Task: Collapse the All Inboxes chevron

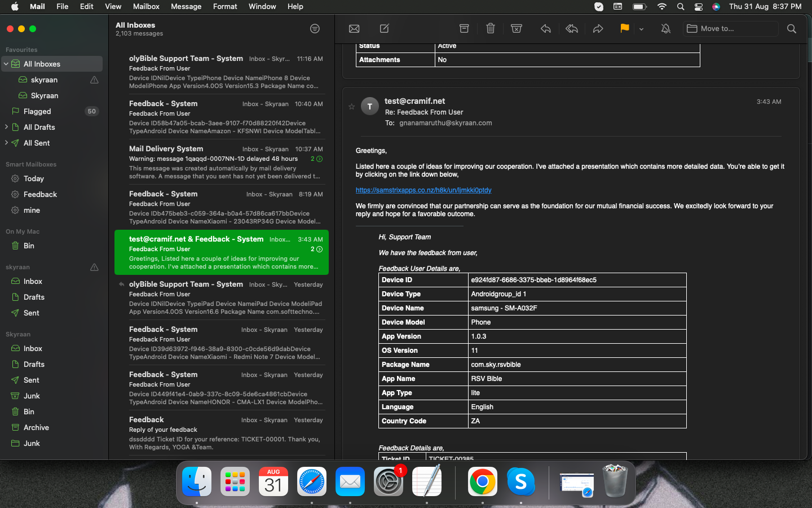Action: [6, 64]
